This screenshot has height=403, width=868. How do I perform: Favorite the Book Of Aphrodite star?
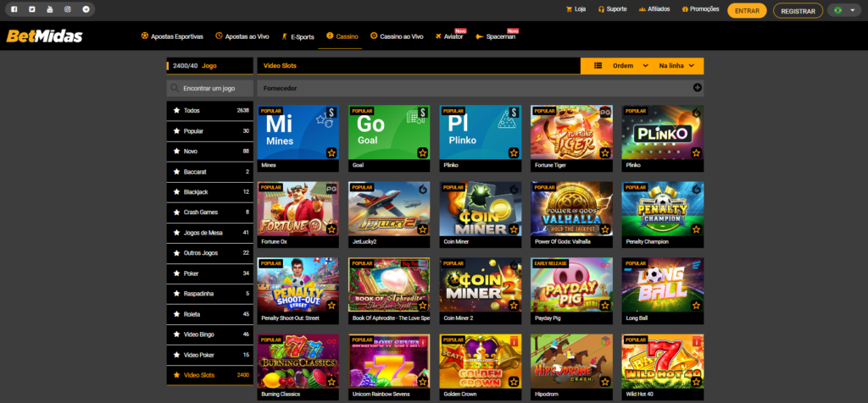422,306
